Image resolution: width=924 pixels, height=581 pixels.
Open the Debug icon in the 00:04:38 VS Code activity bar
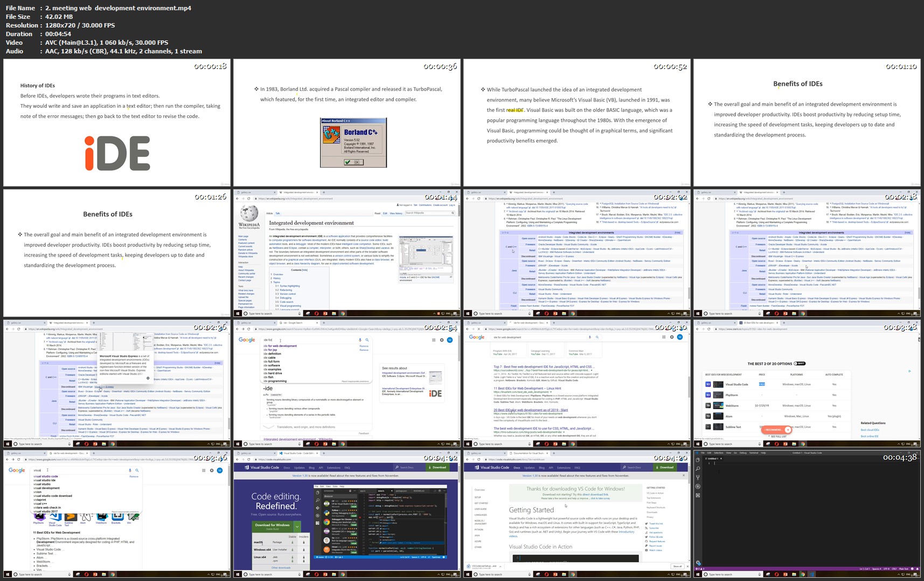pyautogui.click(x=698, y=486)
